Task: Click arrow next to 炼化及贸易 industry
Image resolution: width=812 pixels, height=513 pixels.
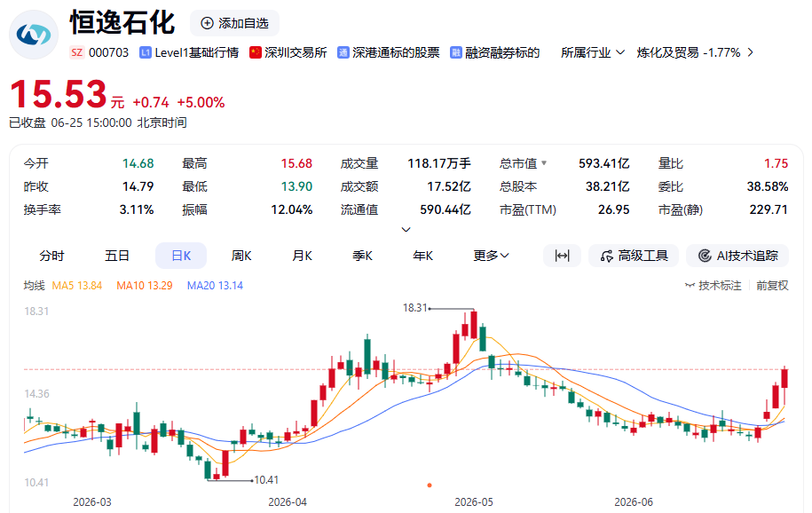Action: (x=751, y=53)
